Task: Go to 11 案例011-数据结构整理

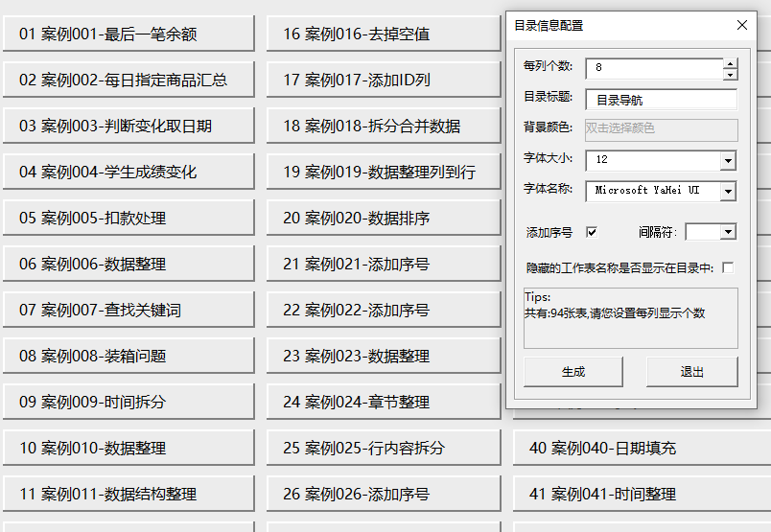Action: pyautogui.click(x=128, y=494)
